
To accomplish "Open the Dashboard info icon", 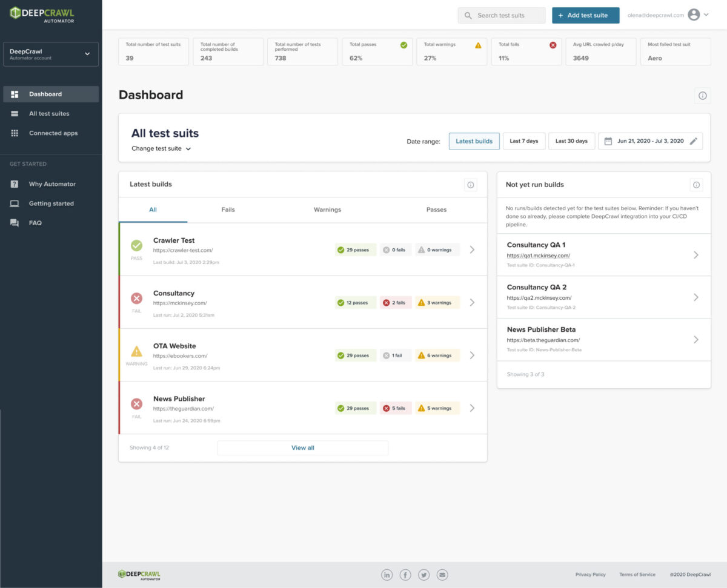I will coord(703,96).
